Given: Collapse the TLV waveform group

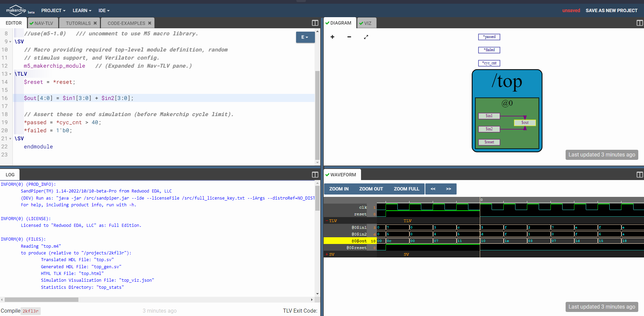Looking at the screenshot, I should pos(327,221).
